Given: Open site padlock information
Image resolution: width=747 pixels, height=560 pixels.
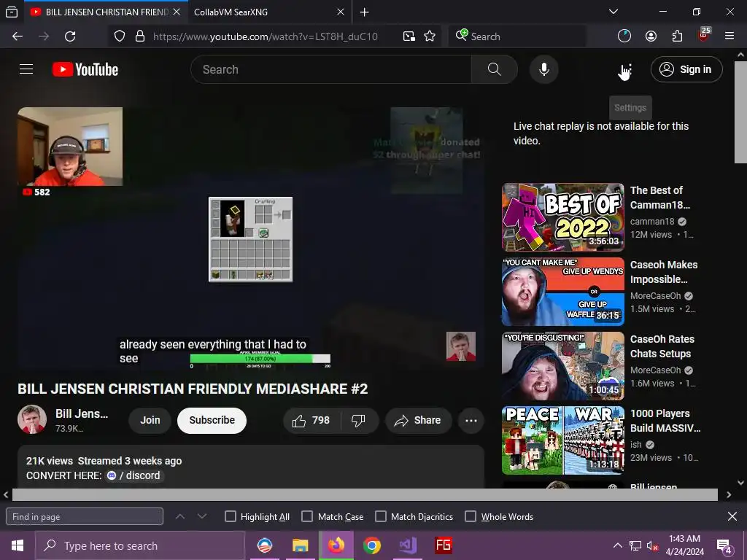Looking at the screenshot, I should point(139,36).
